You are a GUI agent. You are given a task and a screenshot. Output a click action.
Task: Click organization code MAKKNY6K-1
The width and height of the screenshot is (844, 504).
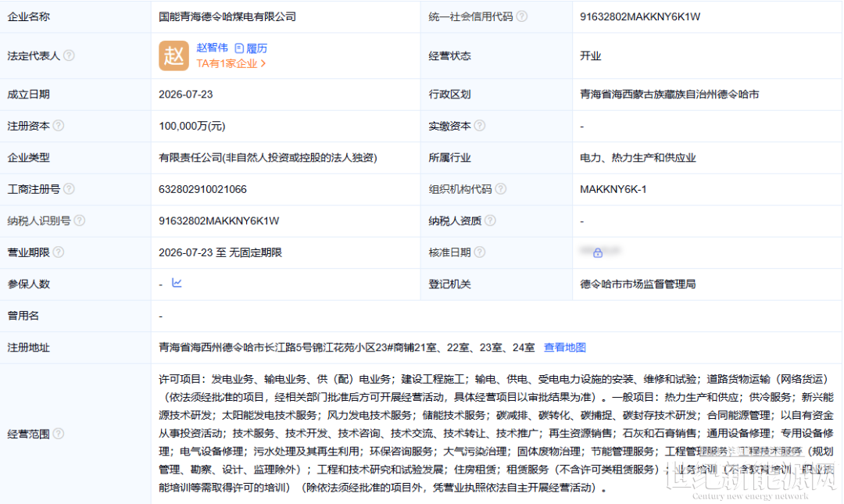(613, 189)
